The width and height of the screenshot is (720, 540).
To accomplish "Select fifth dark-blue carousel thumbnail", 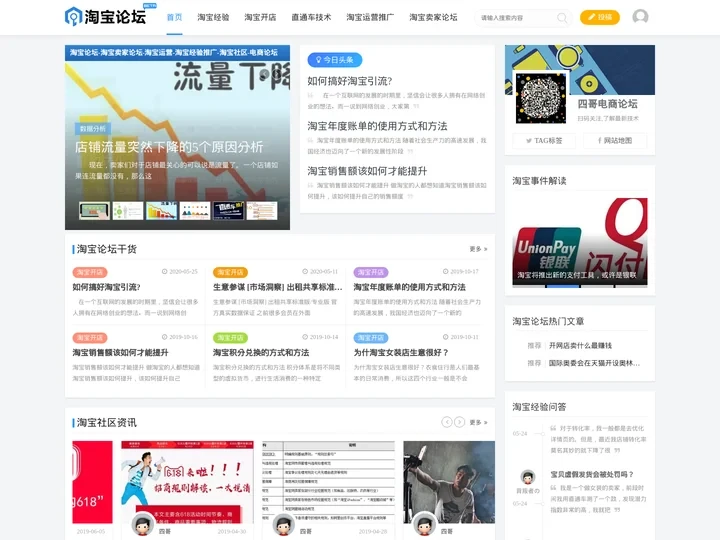I will pos(228,211).
